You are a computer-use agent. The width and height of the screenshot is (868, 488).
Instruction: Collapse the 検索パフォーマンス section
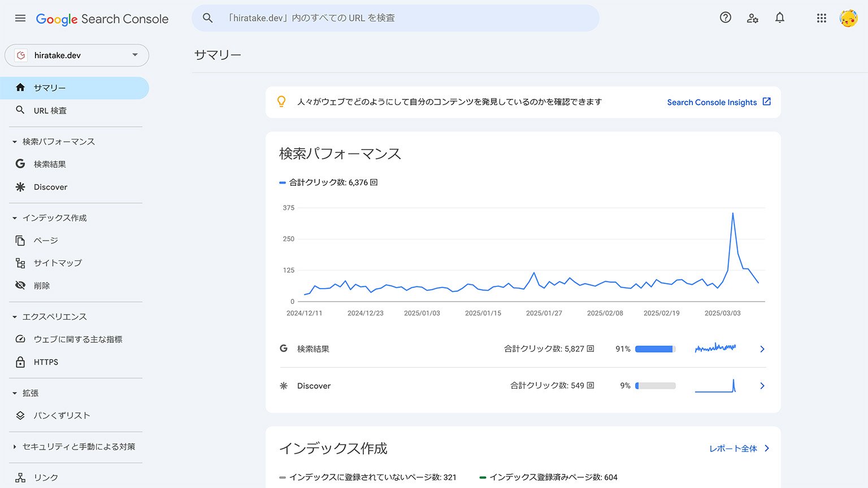(x=15, y=142)
